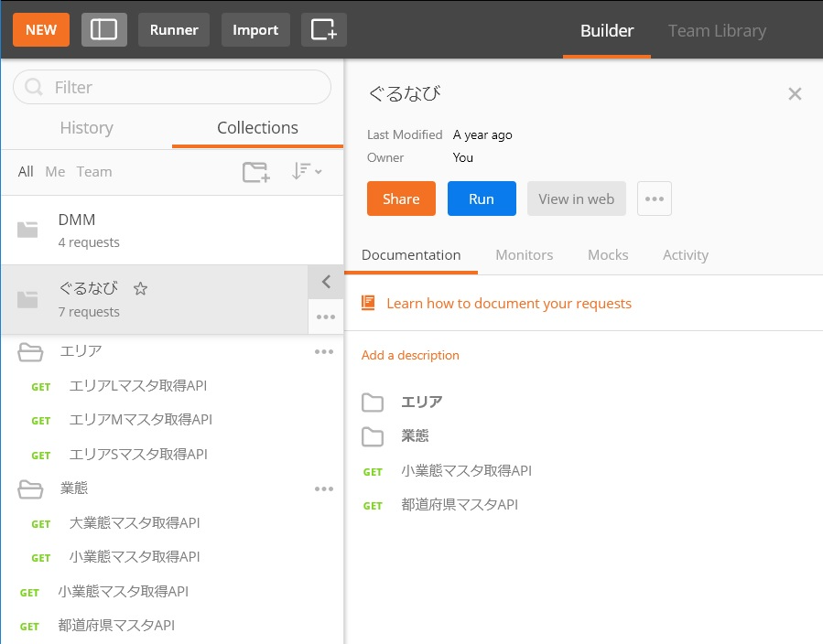The height and width of the screenshot is (644, 823).
Task: Click the search icon in the Filter box
Action: tap(34, 87)
